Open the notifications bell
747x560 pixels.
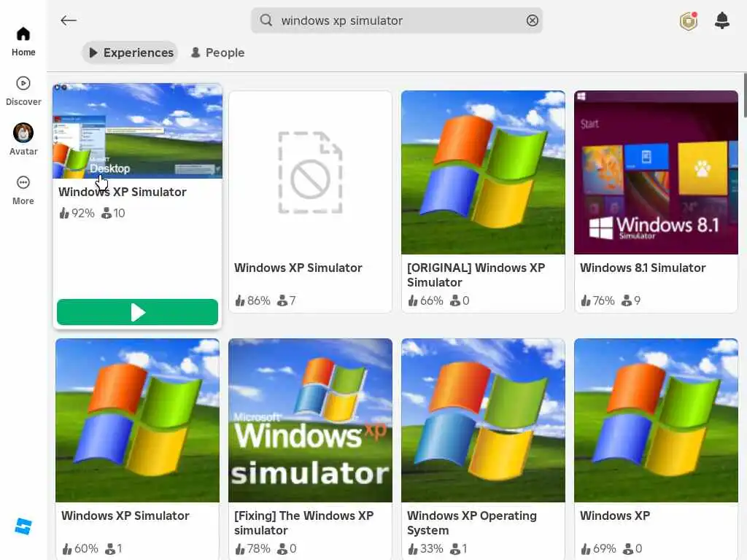pyautogui.click(x=721, y=20)
